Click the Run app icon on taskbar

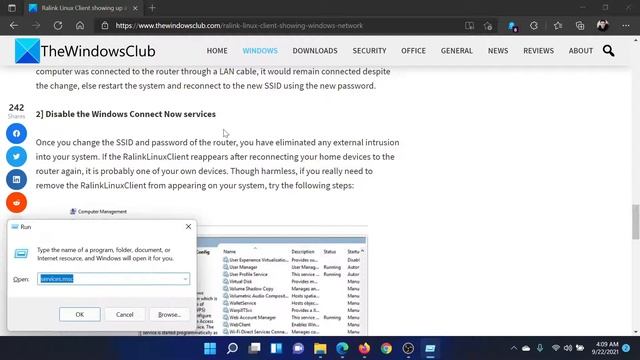(430, 349)
